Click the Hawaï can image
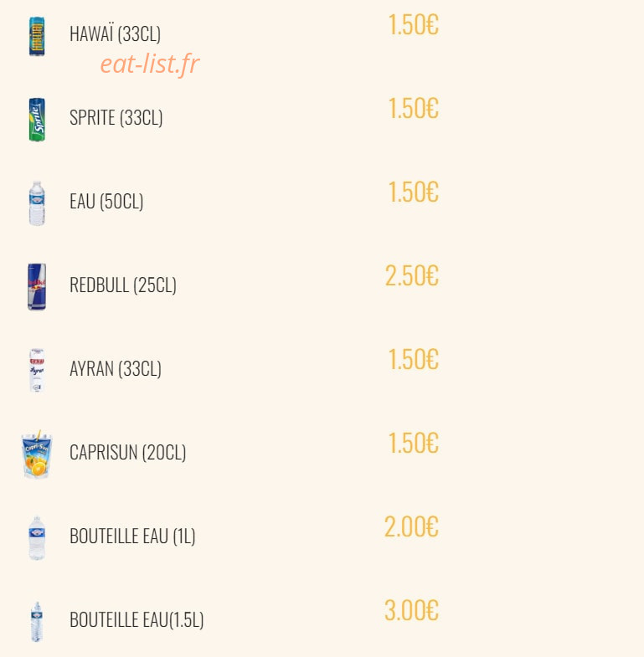644x657 pixels. [37, 36]
